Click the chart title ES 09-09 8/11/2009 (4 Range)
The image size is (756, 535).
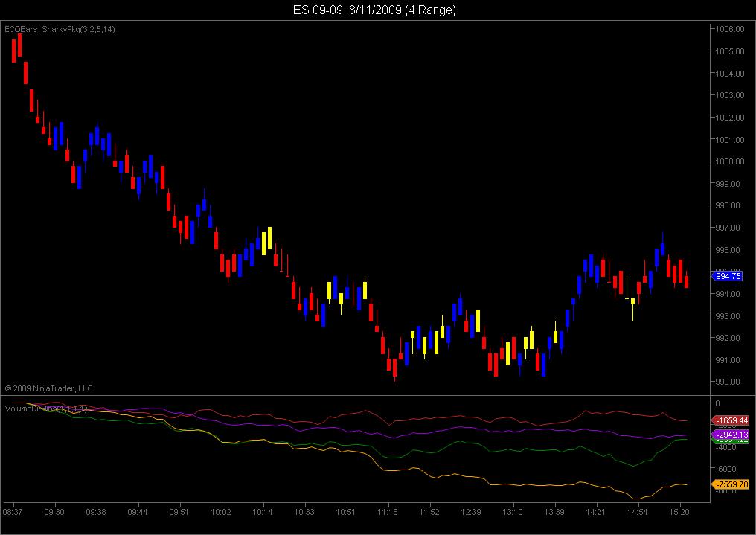[x=374, y=10]
